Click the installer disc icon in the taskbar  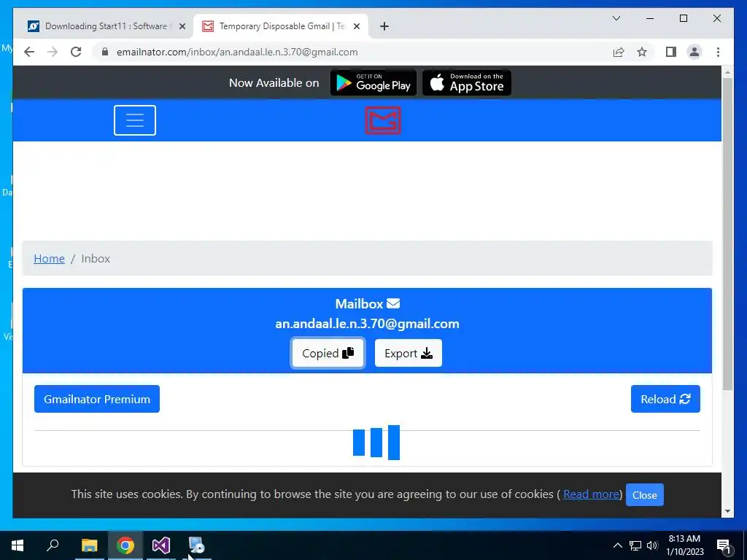point(196,545)
